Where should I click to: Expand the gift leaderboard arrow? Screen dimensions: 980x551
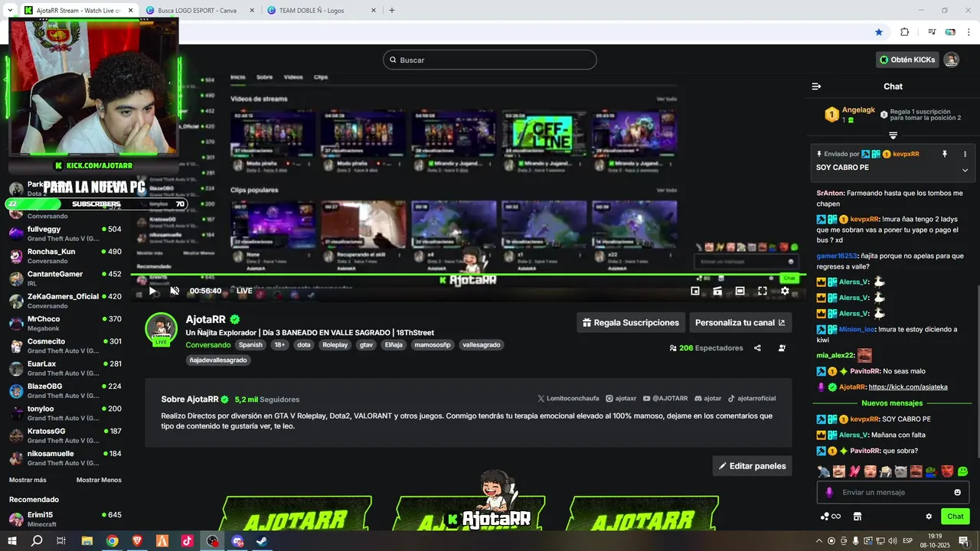[x=893, y=135]
